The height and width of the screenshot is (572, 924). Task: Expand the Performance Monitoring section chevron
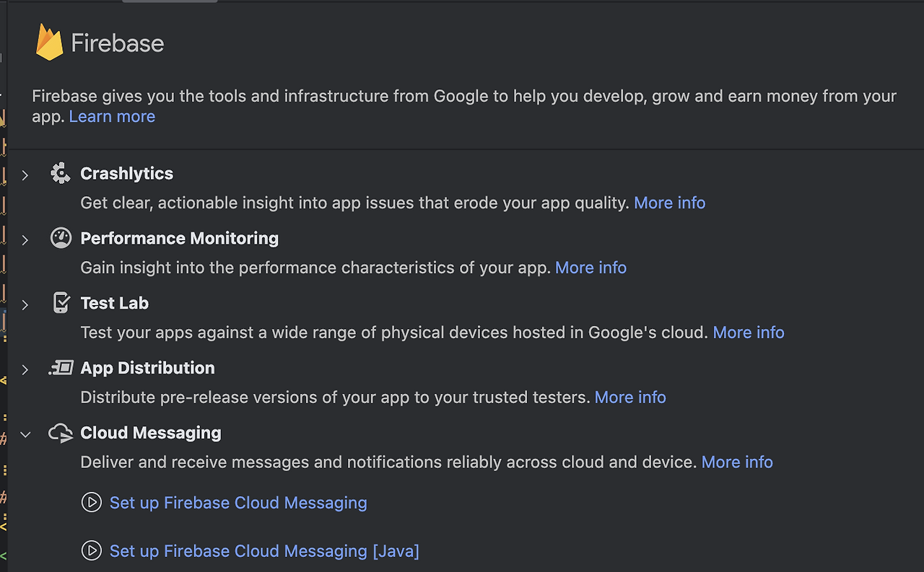tap(25, 239)
